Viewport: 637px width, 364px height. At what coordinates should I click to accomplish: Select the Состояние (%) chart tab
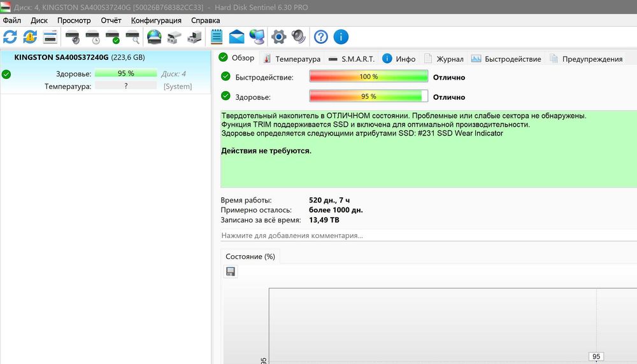pos(250,256)
